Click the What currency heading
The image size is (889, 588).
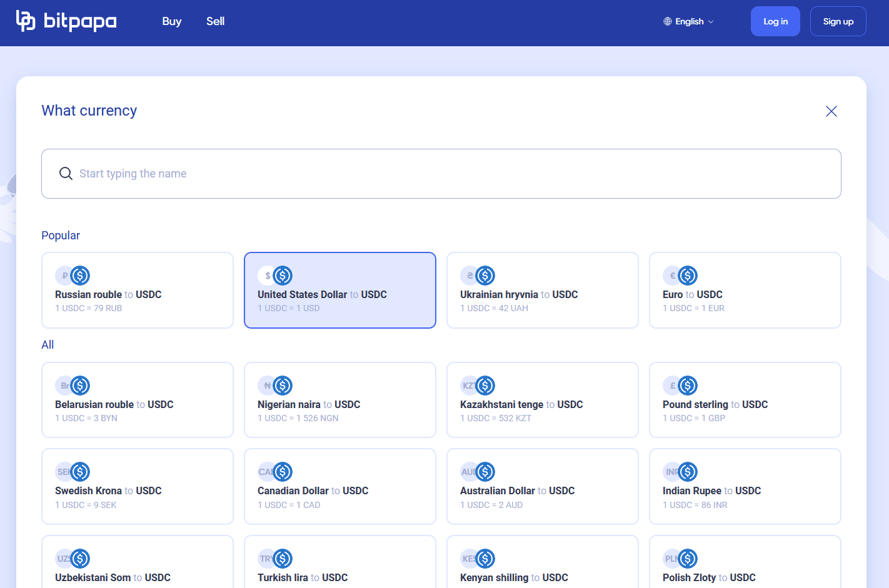[x=89, y=111]
